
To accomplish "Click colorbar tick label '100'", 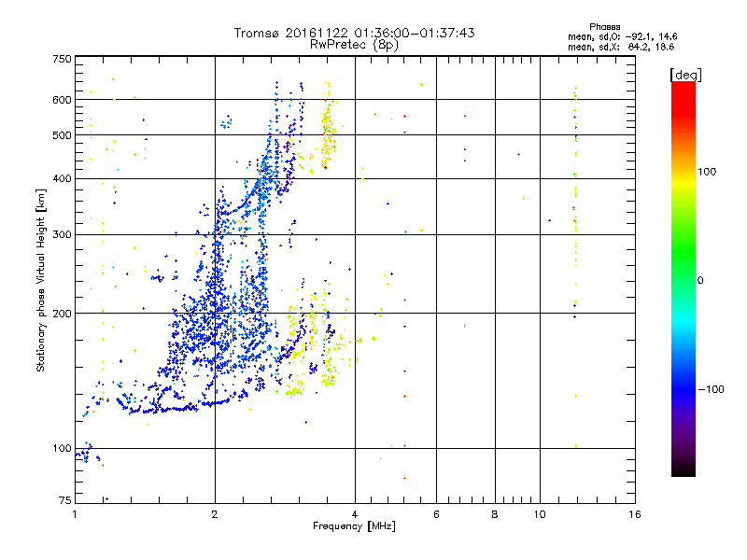I will (x=707, y=172).
